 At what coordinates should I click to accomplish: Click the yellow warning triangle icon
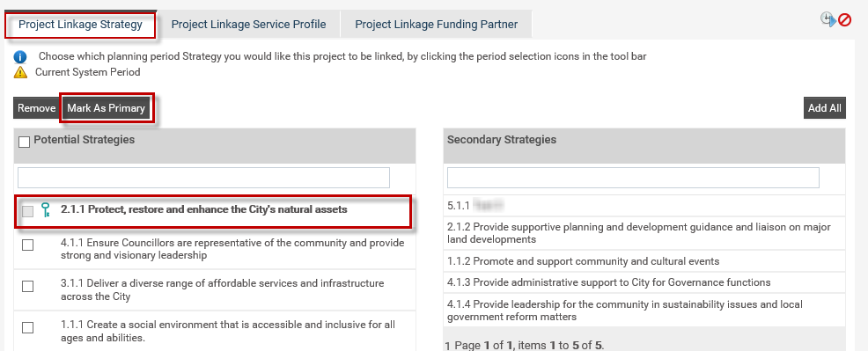tap(20, 72)
